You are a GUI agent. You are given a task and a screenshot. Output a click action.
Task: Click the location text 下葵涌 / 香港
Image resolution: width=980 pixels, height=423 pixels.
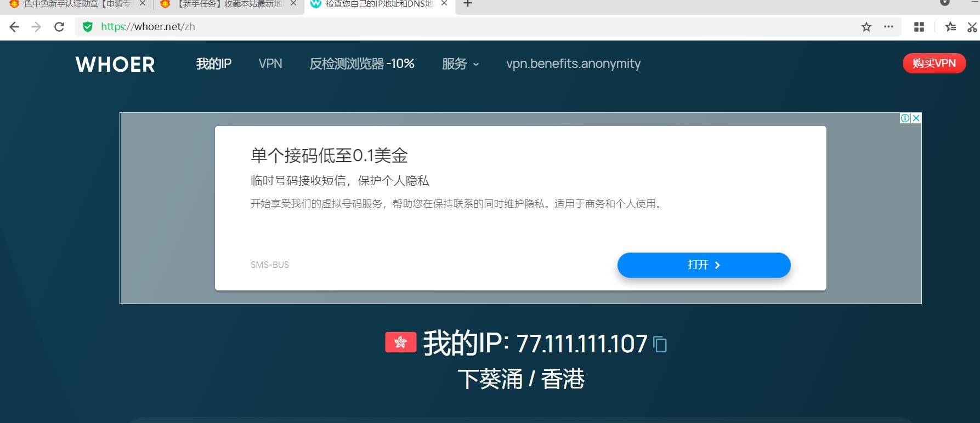521,379
